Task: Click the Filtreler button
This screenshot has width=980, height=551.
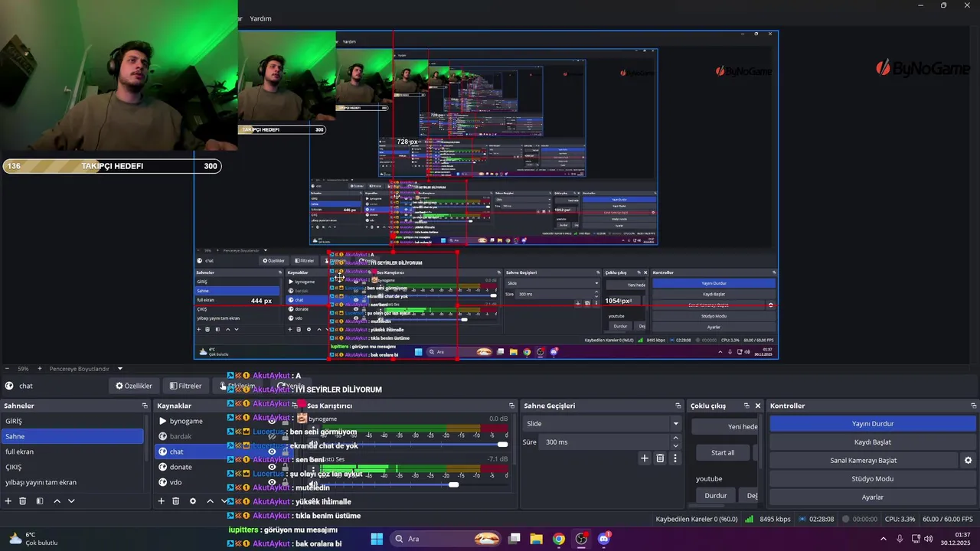Action: (186, 386)
